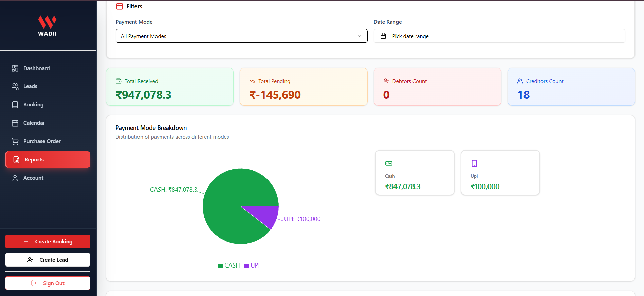Click the Cash banknote icon
This screenshot has width=644, height=296.
coord(389,163)
